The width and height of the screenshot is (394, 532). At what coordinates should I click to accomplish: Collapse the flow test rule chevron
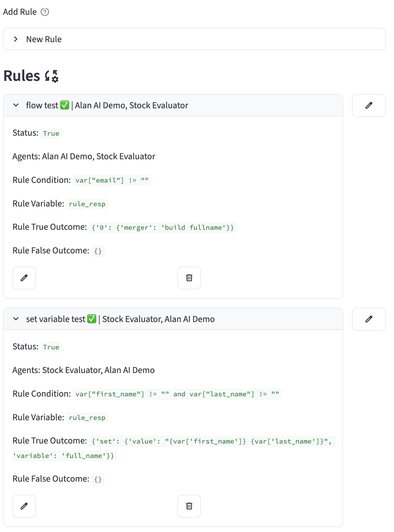16,105
